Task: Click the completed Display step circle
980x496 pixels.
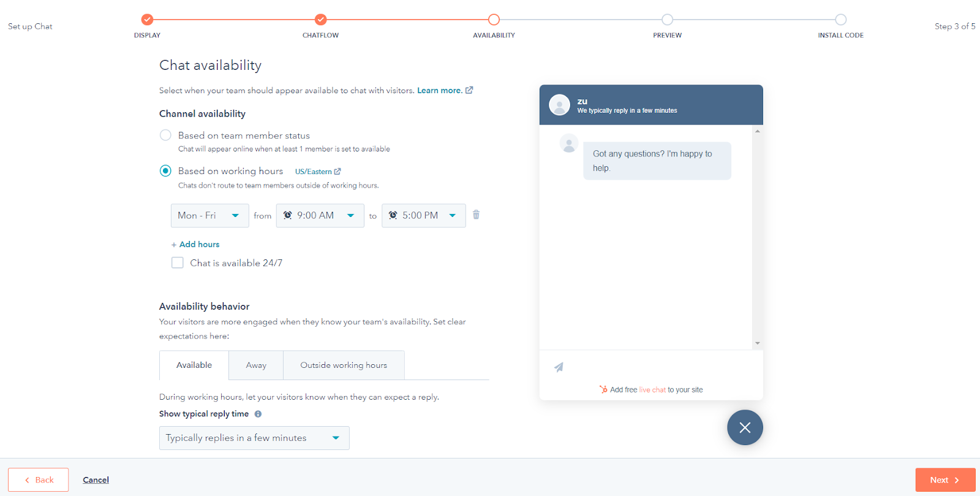Action: (147, 20)
